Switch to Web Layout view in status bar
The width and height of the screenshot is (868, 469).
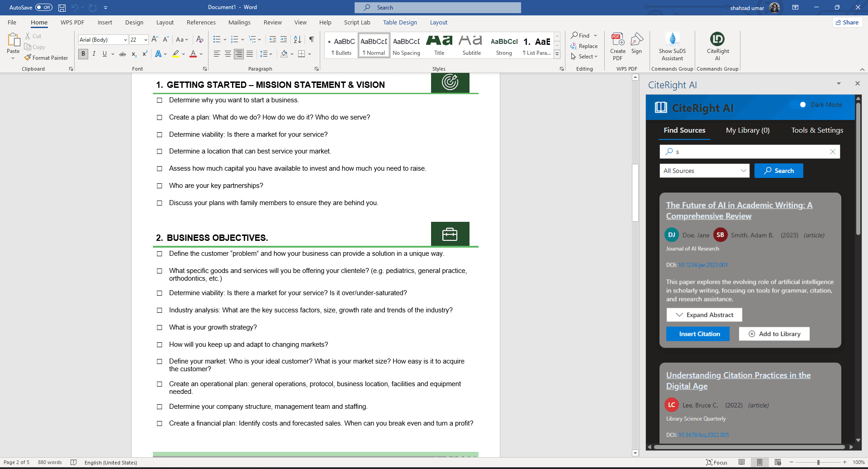point(778,462)
